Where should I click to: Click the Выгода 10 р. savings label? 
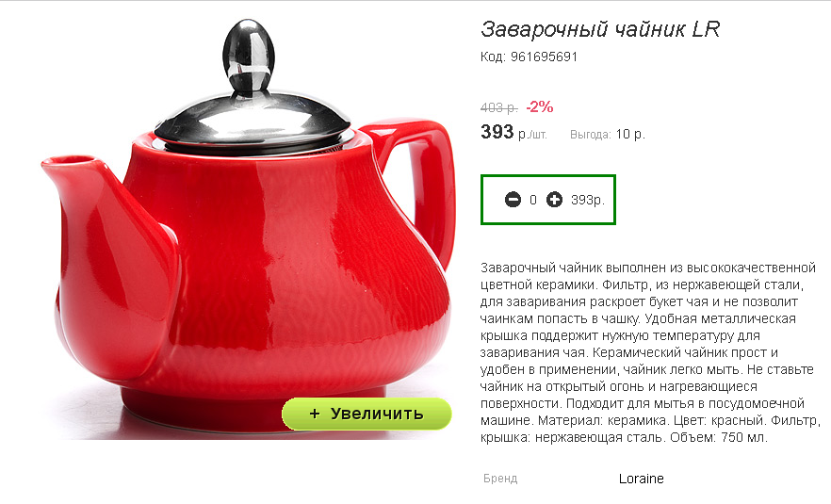[608, 135]
